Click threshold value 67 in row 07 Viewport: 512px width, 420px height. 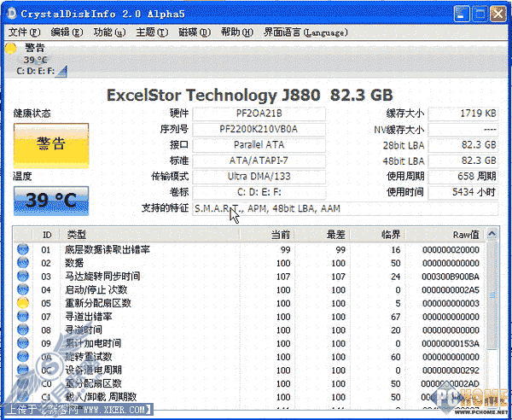(395, 317)
